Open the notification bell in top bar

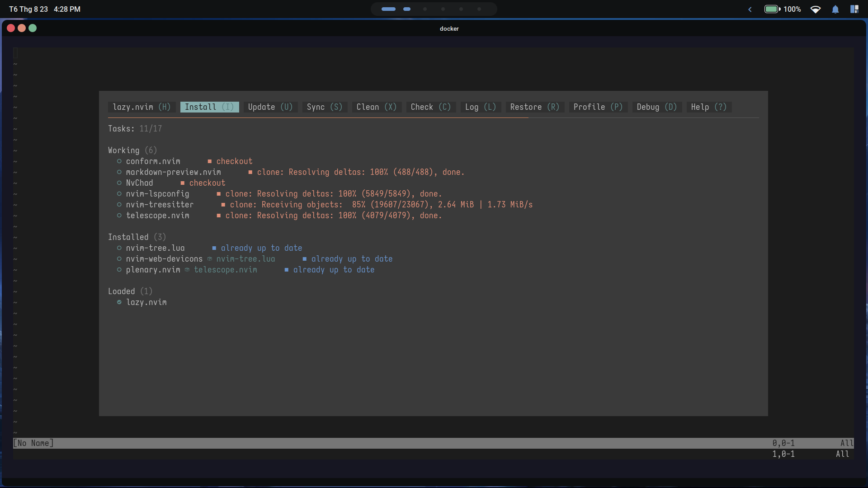point(835,9)
